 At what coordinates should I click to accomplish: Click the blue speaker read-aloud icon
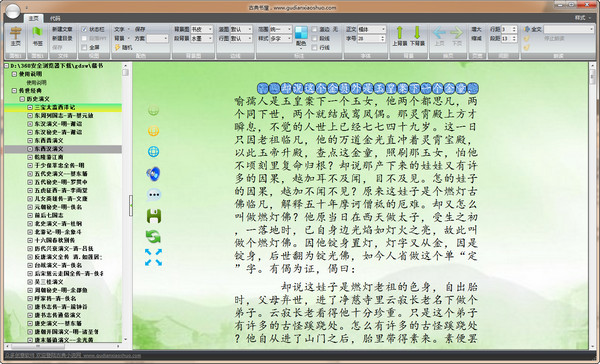click(153, 174)
